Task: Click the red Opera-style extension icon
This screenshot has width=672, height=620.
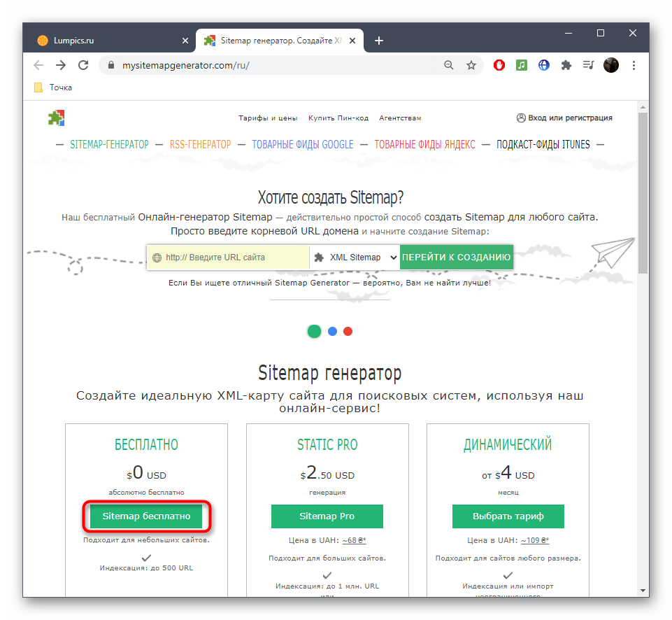Action: (499, 65)
